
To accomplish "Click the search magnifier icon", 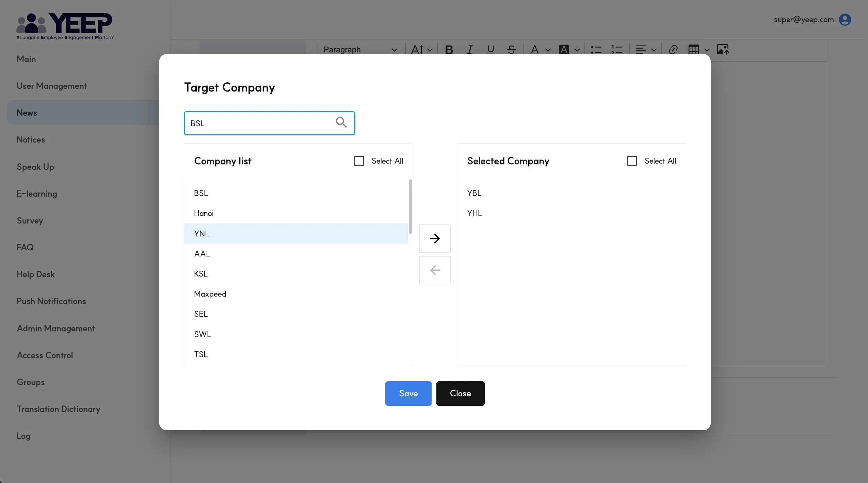I will tap(341, 122).
